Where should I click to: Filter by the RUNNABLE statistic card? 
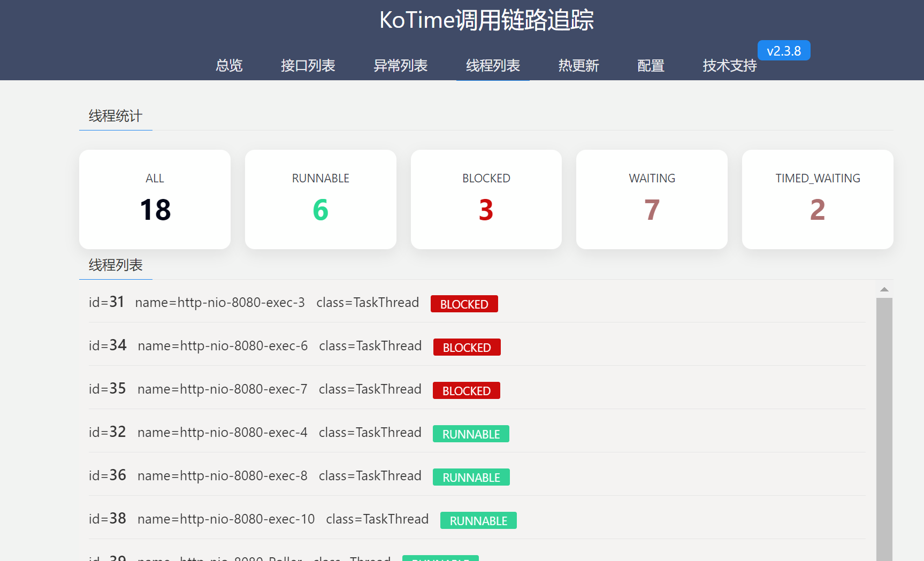[x=320, y=199]
